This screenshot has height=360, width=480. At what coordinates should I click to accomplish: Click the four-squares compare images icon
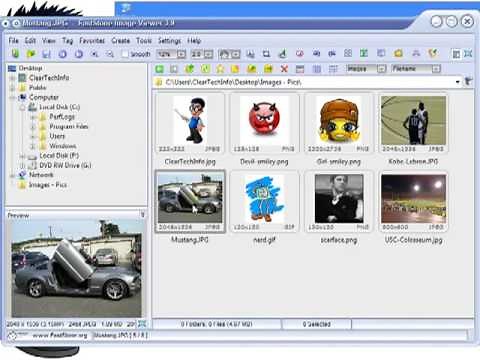pos(348,53)
